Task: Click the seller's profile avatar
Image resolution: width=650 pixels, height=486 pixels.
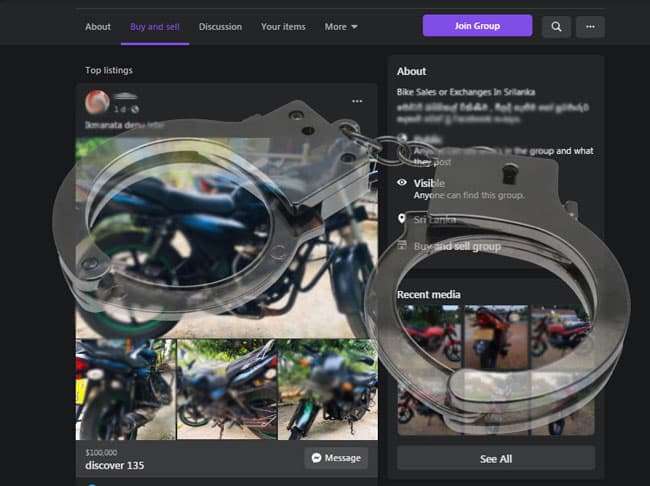Action: pyautogui.click(x=97, y=102)
